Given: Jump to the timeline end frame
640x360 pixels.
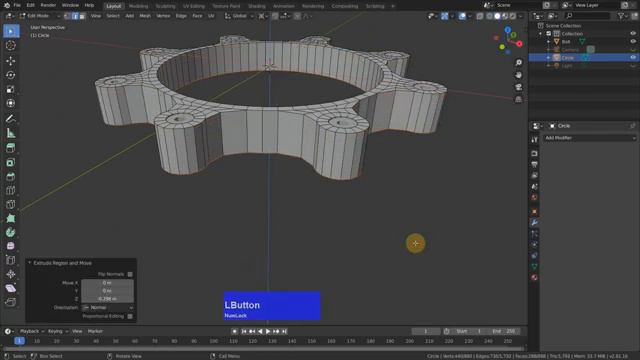Looking at the screenshot, I should [x=284, y=331].
